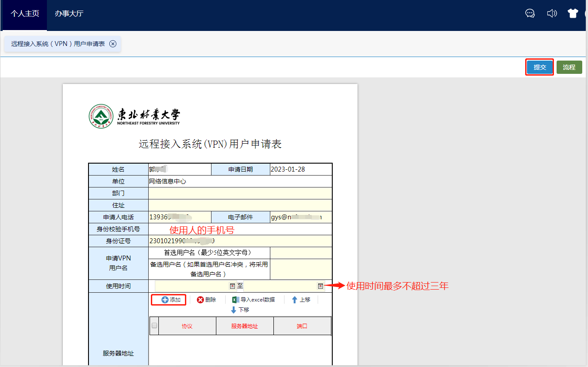The height and width of the screenshot is (367, 588).
Task: Click 导入excel数据 import button
Action: [x=254, y=300]
